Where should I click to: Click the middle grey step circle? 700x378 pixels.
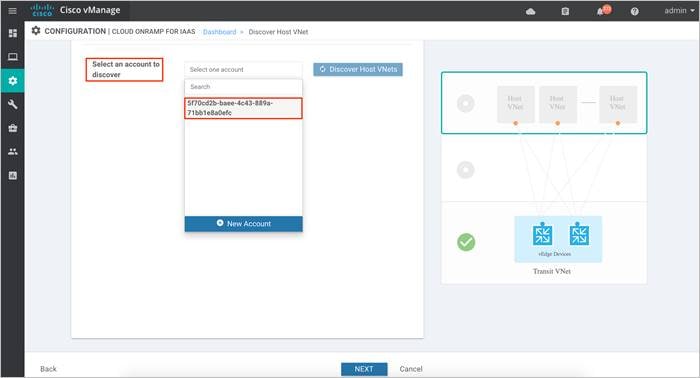point(466,170)
